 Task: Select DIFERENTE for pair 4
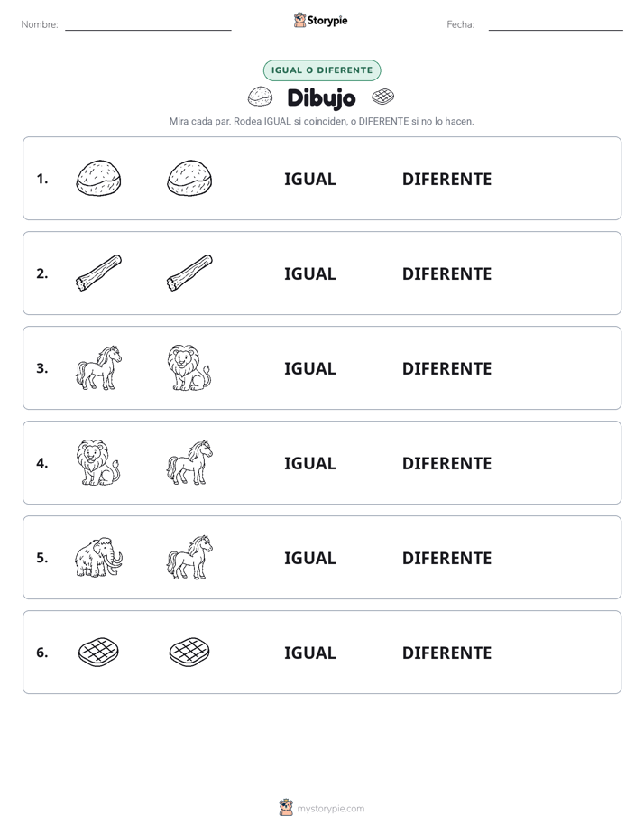pyautogui.click(x=446, y=463)
